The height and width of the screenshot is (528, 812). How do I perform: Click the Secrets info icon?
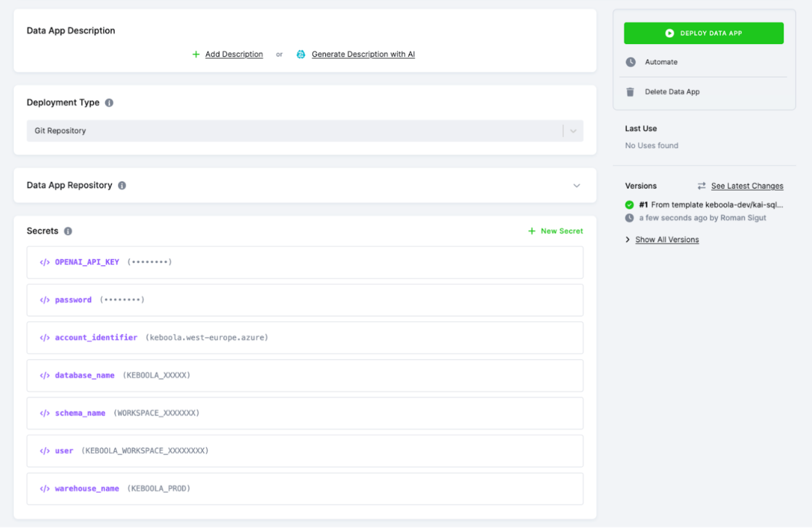tap(68, 231)
